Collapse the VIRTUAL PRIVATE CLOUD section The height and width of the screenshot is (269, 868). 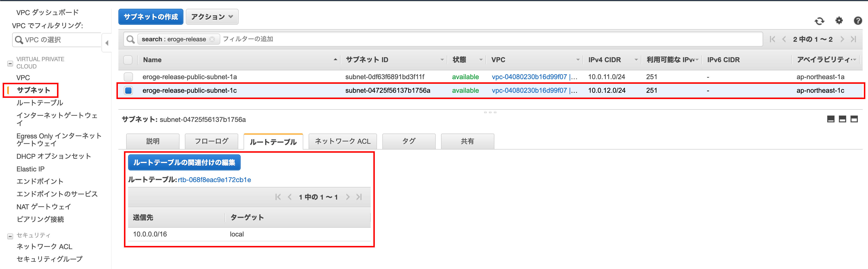point(10,63)
